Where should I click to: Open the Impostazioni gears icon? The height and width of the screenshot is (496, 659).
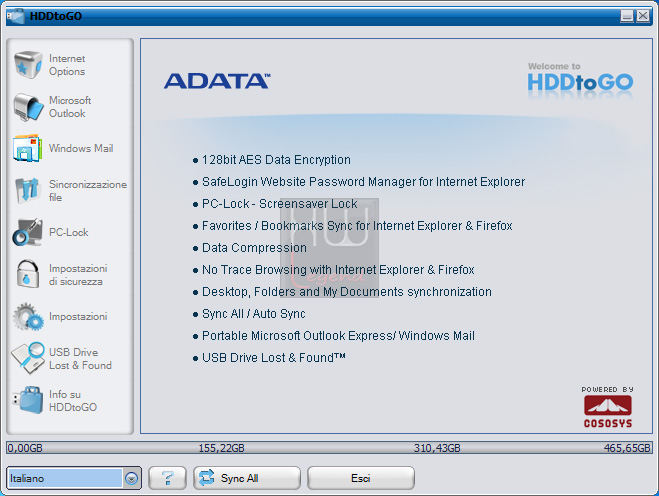pyautogui.click(x=28, y=317)
